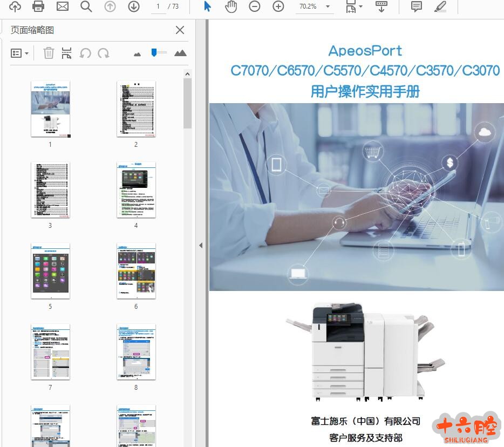This screenshot has height=447, width=504.
Task: Close the page thumbnails panel
Action: [180, 30]
